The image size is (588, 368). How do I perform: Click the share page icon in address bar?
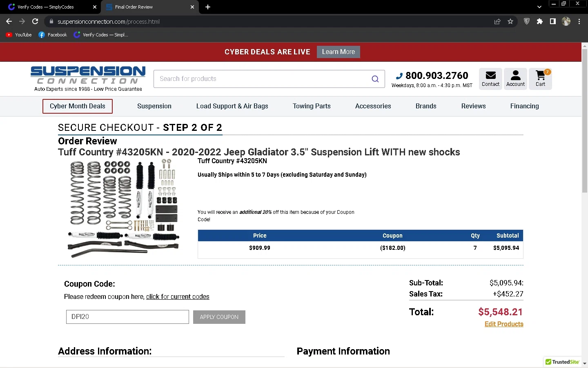[x=497, y=22]
